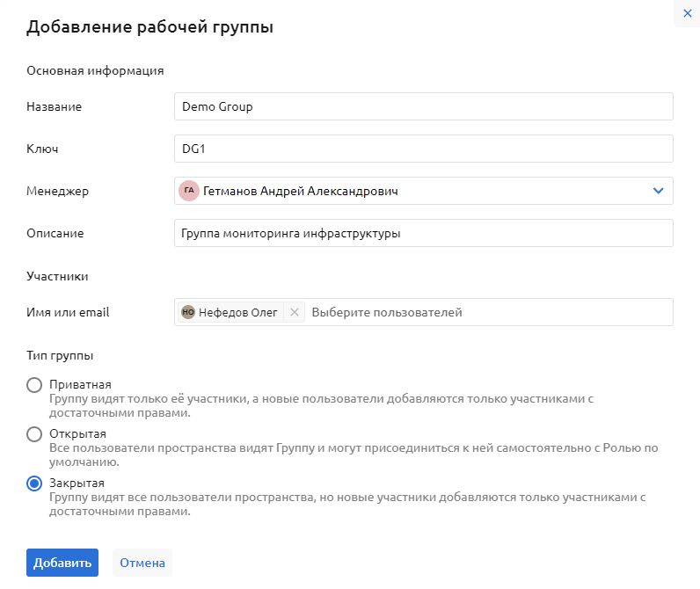Select the Приватная group type radio
This screenshot has width=700, height=589.
click(34, 385)
